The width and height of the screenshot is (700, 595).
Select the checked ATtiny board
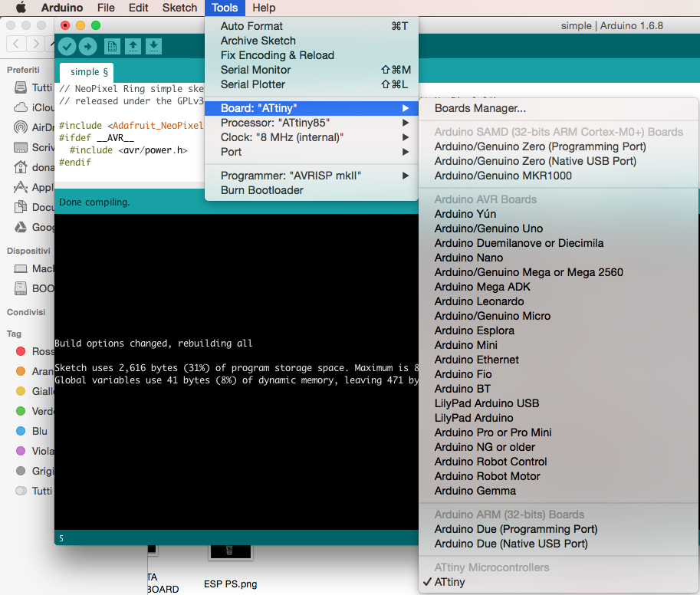point(558,582)
